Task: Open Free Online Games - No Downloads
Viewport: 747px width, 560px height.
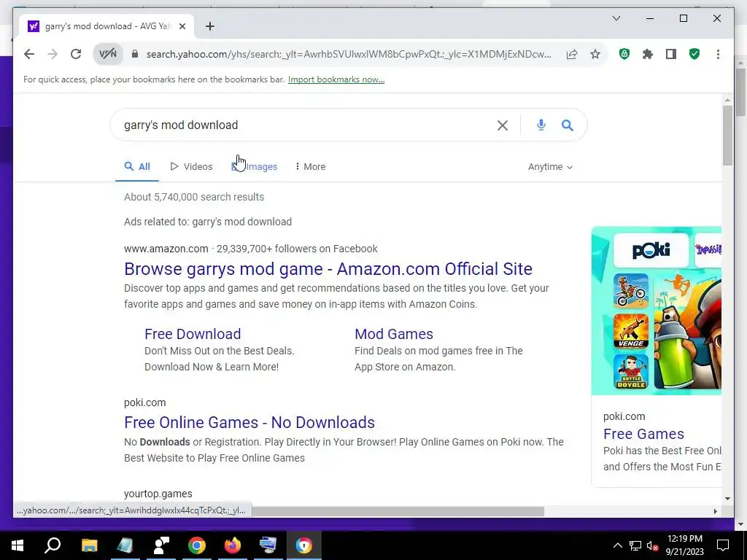Action: [249, 422]
